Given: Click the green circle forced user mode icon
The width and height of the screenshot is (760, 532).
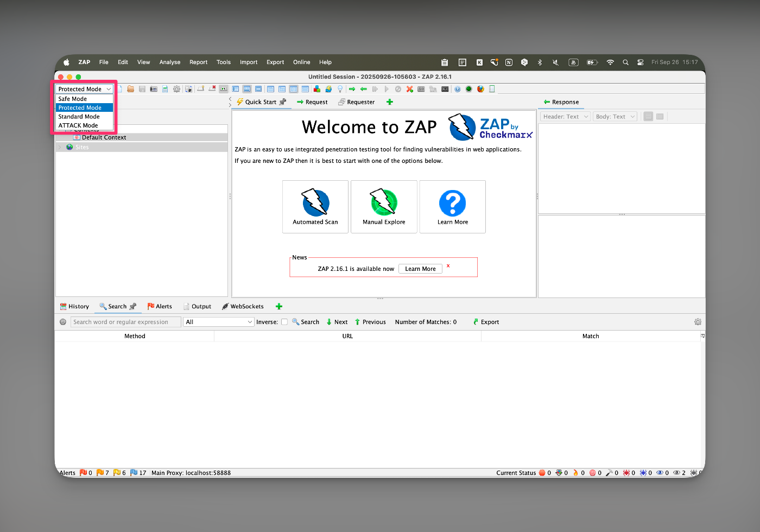Looking at the screenshot, I should click(468, 89).
